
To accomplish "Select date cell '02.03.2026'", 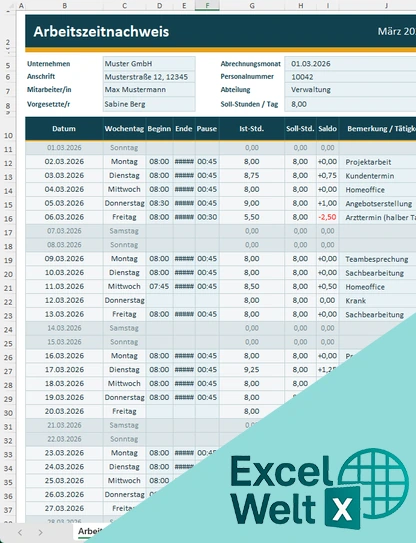I will pyautogui.click(x=64, y=161).
